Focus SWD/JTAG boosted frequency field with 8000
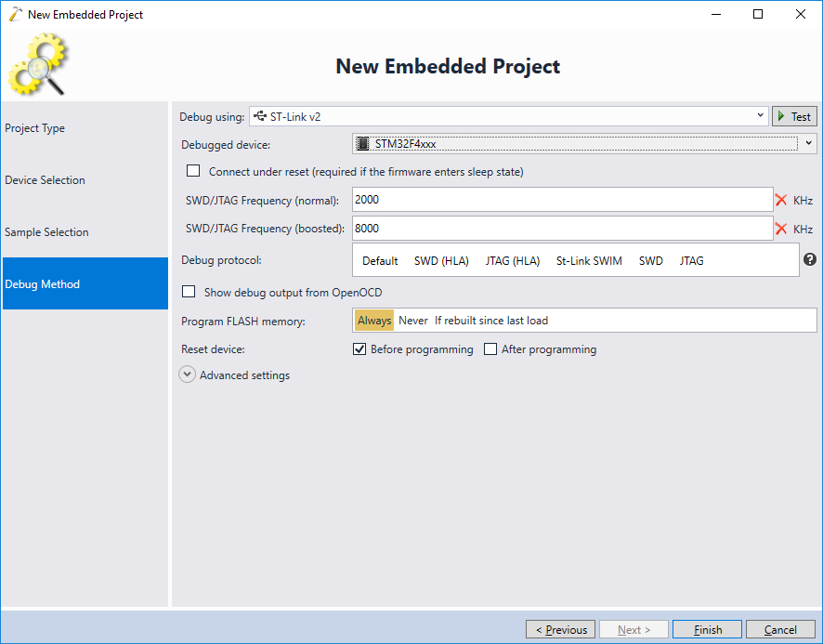 coord(562,229)
